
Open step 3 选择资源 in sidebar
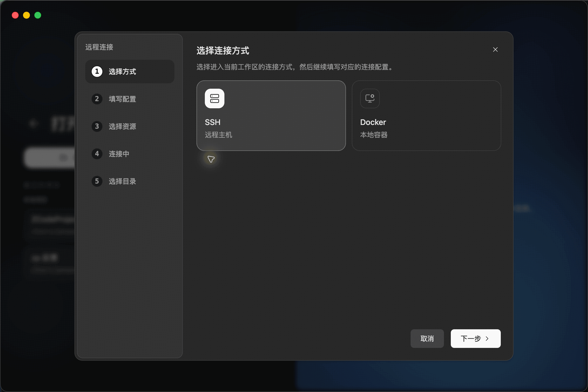click(x=130, y=126)
